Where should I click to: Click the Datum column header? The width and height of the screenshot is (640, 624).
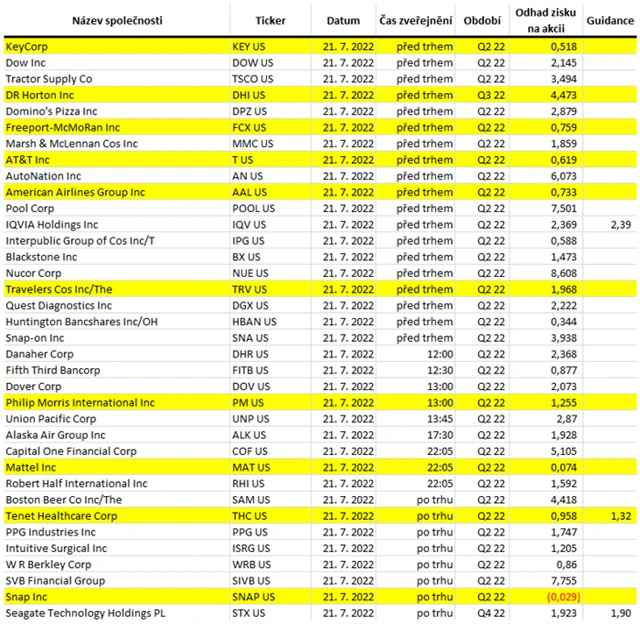coord(343,20)
